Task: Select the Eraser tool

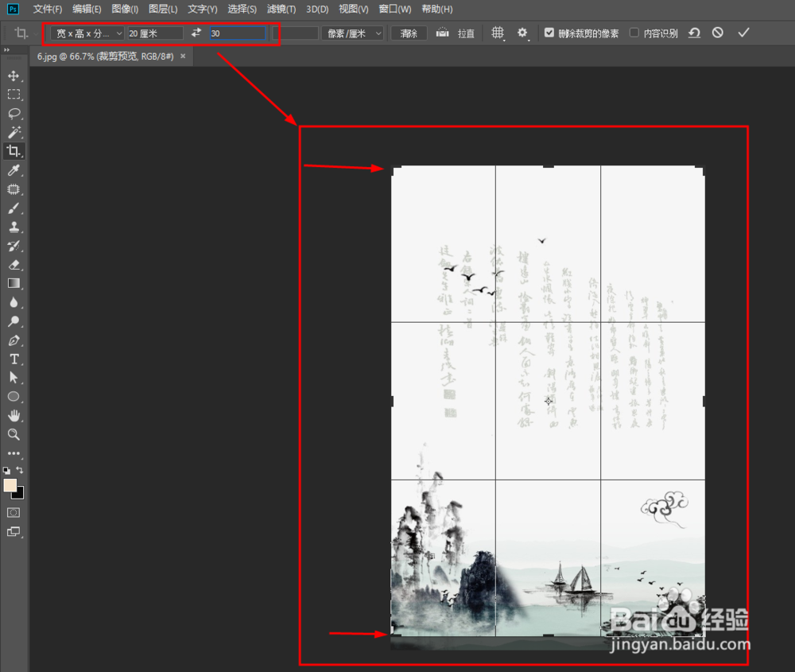Action: (x=14, y=265)
